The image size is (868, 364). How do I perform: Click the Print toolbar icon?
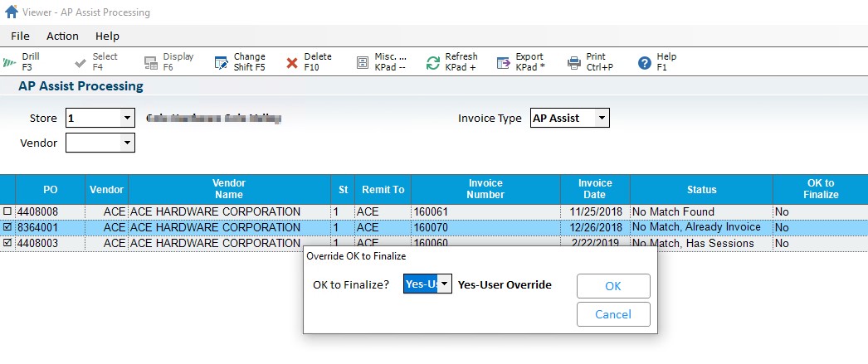pos(574,62)
